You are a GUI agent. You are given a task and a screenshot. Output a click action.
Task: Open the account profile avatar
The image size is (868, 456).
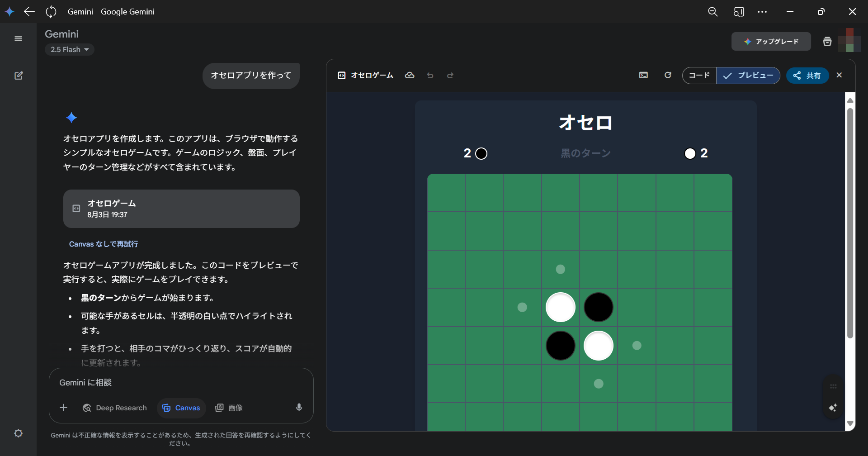[x=849, y=40]
